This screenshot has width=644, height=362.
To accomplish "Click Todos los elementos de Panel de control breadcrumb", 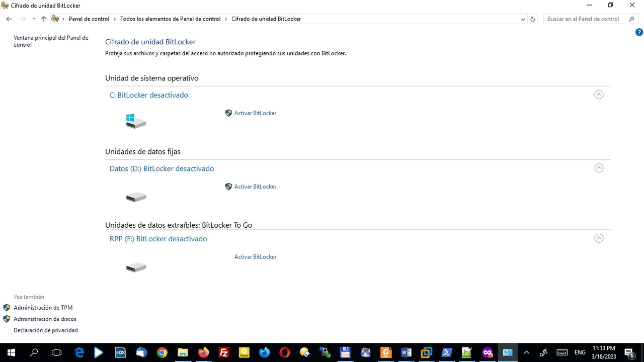I will click(x=170, y=19).
